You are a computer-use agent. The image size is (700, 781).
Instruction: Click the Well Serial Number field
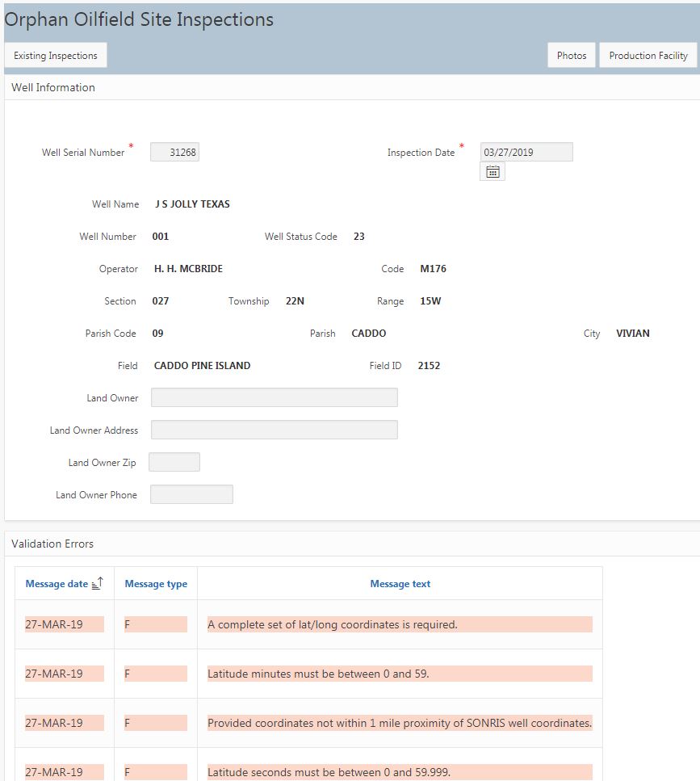(x=174, y=152)
